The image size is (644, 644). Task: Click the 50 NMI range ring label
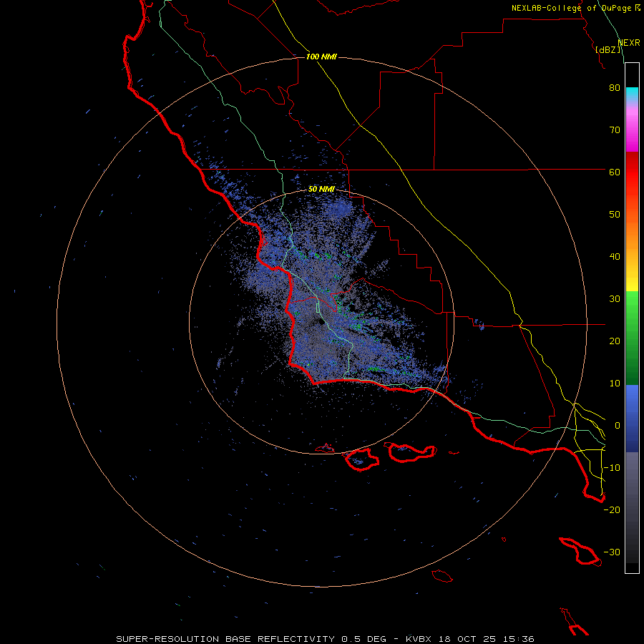(321, 190)
